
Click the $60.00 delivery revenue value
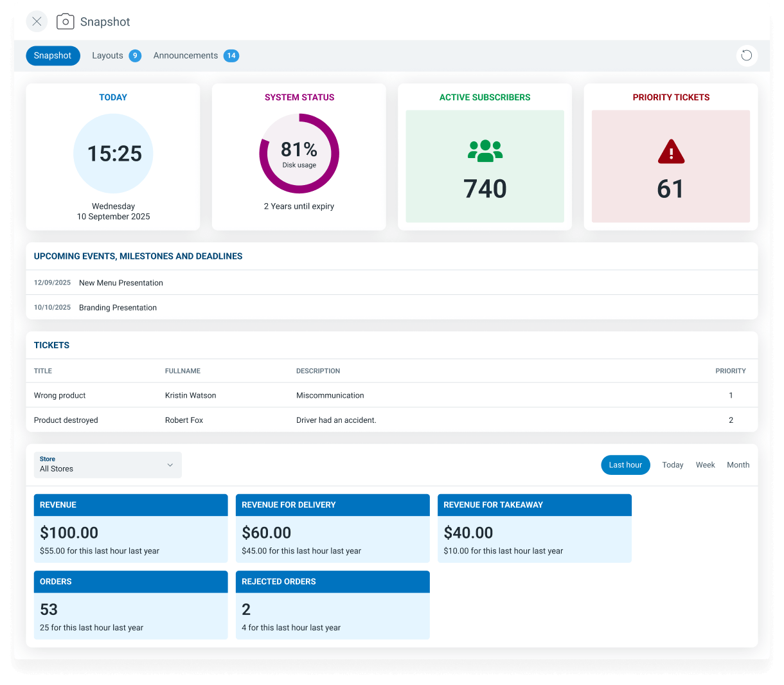[267, 533]
